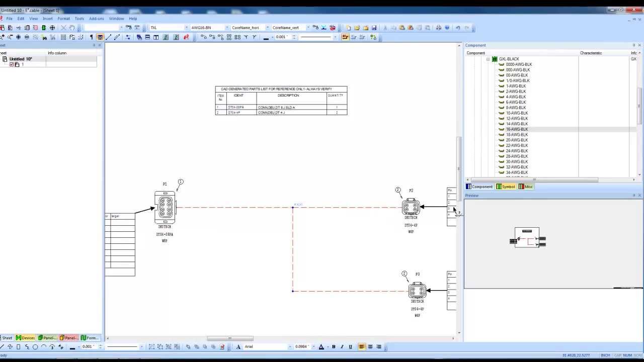Viewport: 644px width, 362px height.
Task: Select 22-AWG-BLK in component tree
Action: 517,145
